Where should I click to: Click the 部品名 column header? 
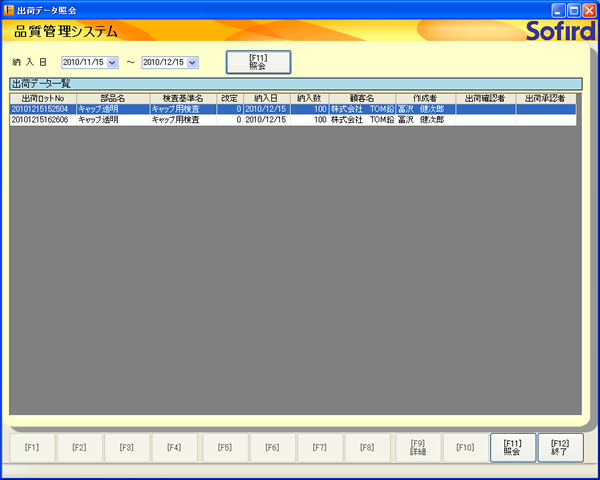pos(112,98)
